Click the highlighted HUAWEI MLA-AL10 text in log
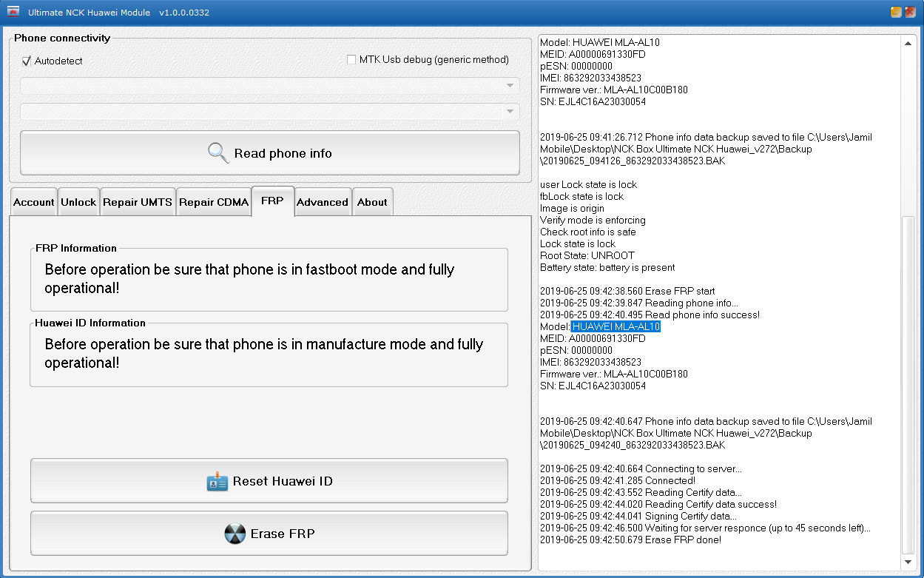 coord(616,326)
